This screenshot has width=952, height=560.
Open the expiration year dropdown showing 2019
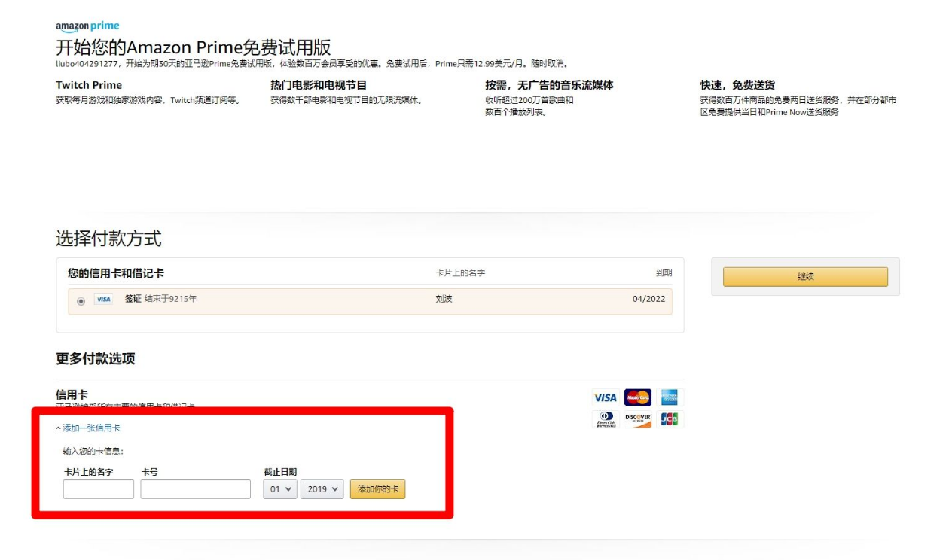click(322, 488)
